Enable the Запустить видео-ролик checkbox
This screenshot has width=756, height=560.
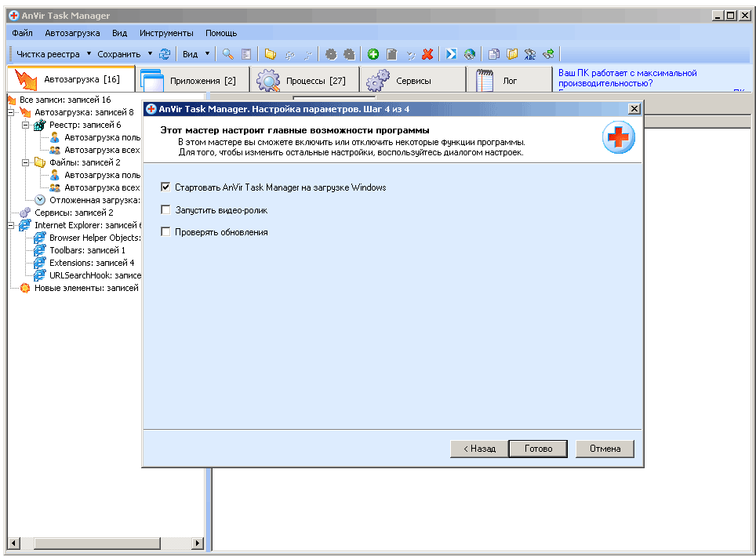coord(165,209)
